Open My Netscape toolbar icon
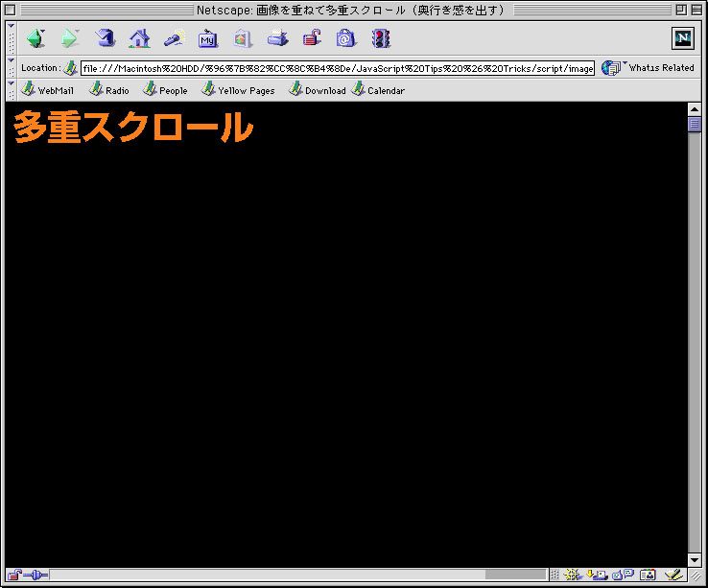The height and width of the screenshot is (588, 708). point(208,38)
